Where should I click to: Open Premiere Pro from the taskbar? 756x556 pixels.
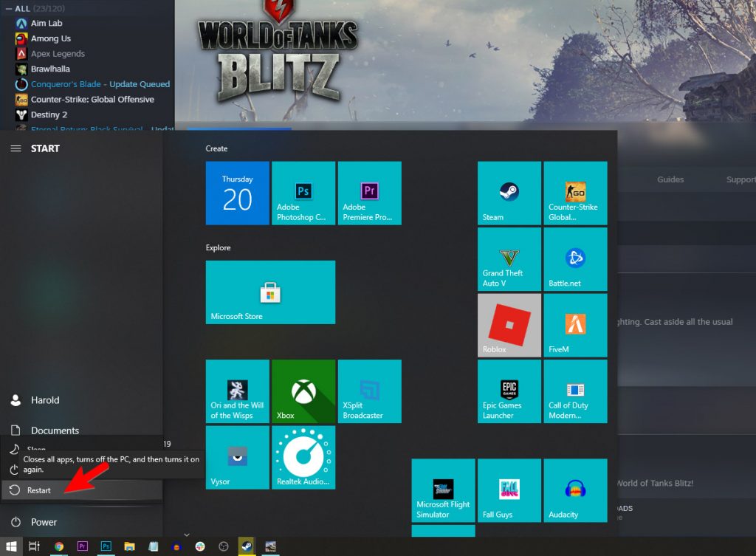point(83,546)
